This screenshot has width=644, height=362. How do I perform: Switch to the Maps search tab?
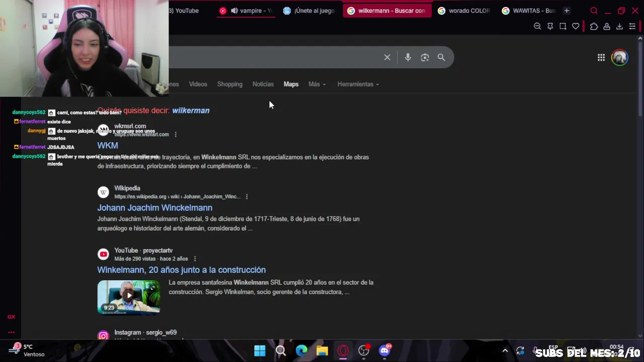coord(291,84)
